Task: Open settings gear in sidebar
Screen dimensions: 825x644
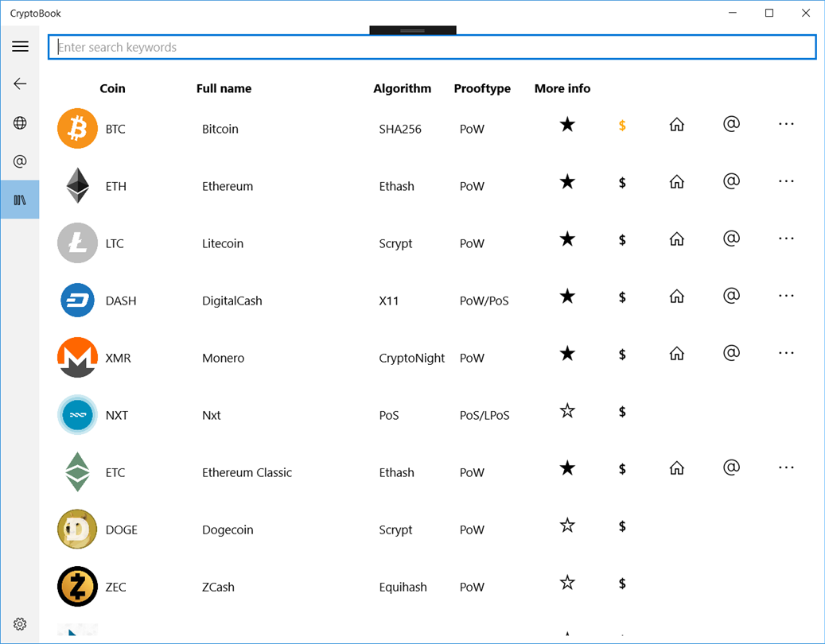Action: [20, 624]
